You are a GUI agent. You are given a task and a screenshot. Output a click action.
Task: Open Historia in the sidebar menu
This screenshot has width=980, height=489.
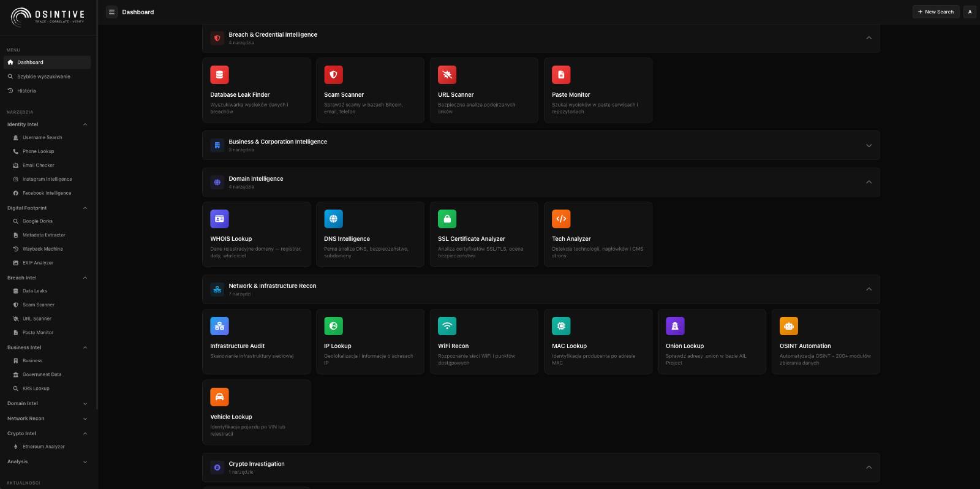[47, 91]
